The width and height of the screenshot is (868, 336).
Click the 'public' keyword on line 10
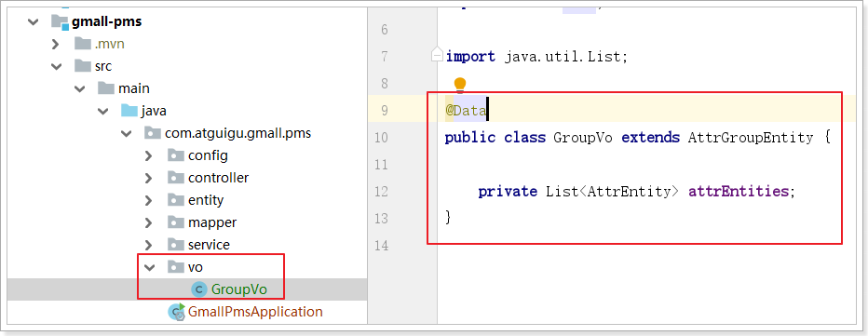point(470,137)
